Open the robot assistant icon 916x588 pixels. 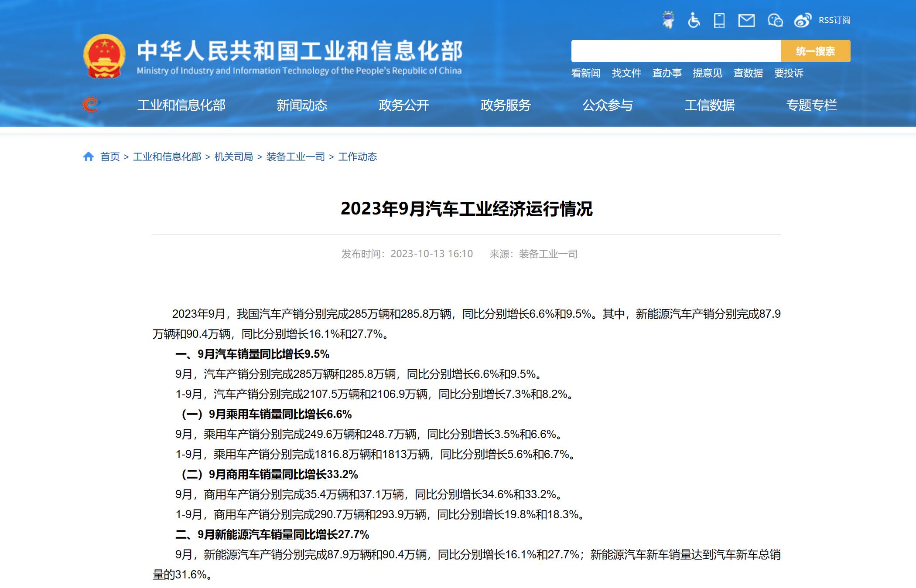[x=668, y=20]
